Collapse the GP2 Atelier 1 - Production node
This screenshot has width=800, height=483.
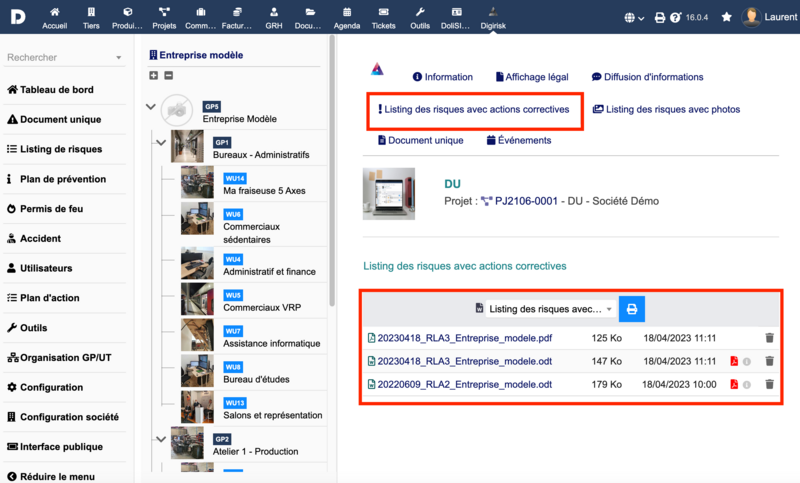161,439
